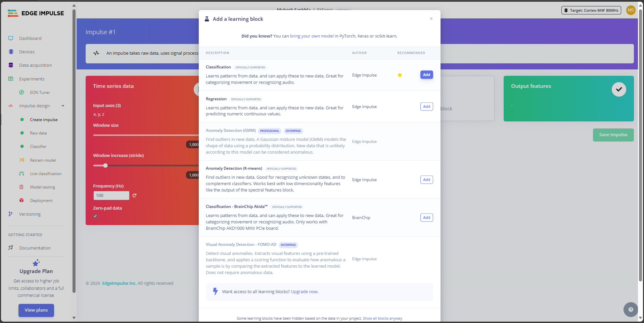Click Show all blocks anyway link

tap(382, 318)
